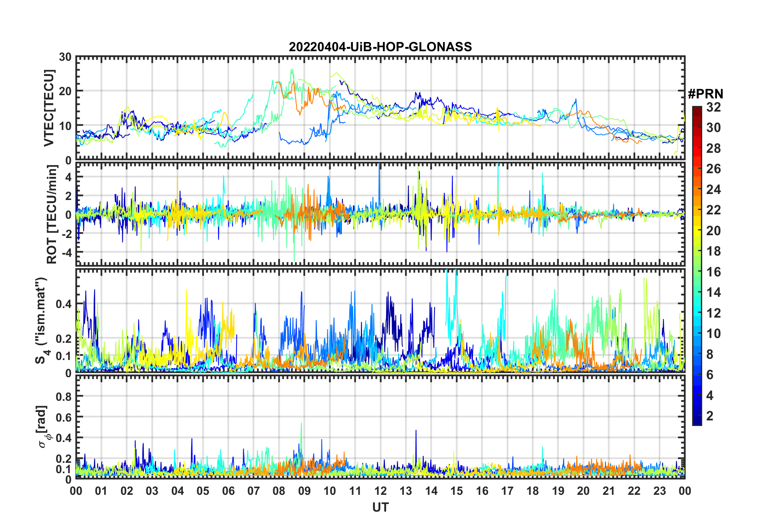Click the UT x-axis label
The width and height of the screenshot is (761, 532).
380,507
